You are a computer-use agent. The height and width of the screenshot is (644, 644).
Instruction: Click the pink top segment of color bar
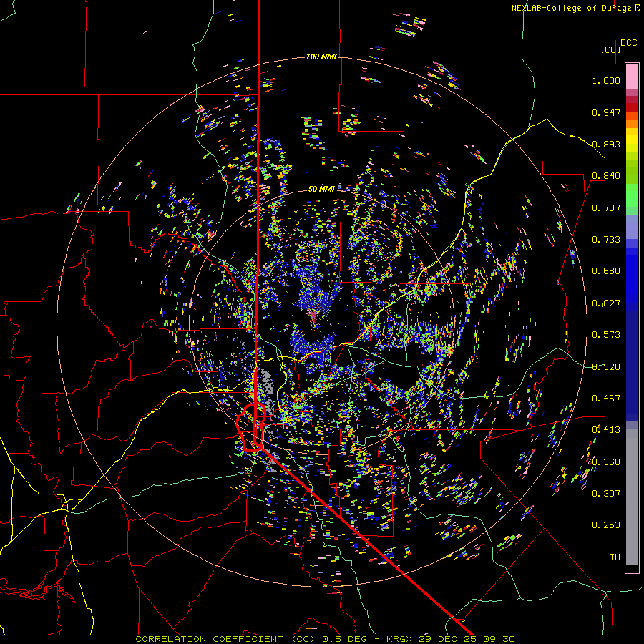tap(632, 76)
